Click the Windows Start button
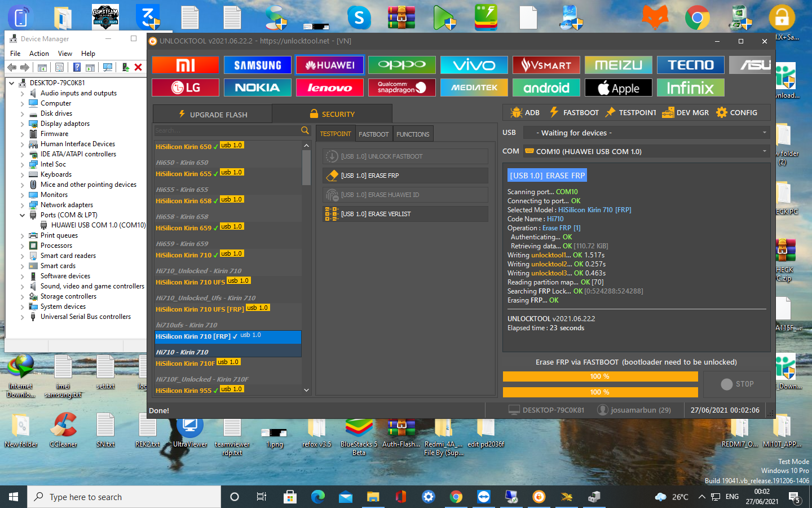Screen dimensions: 812x508 point(14,497)
